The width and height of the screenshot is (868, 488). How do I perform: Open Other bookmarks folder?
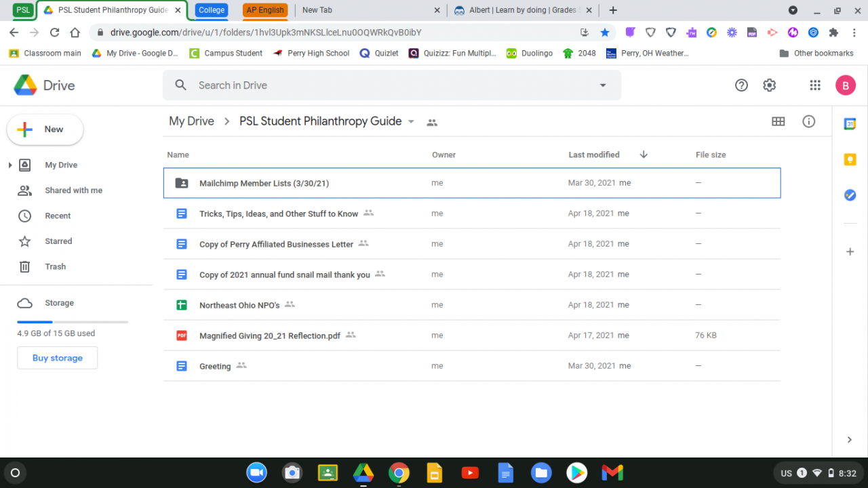tap(816, 53)
